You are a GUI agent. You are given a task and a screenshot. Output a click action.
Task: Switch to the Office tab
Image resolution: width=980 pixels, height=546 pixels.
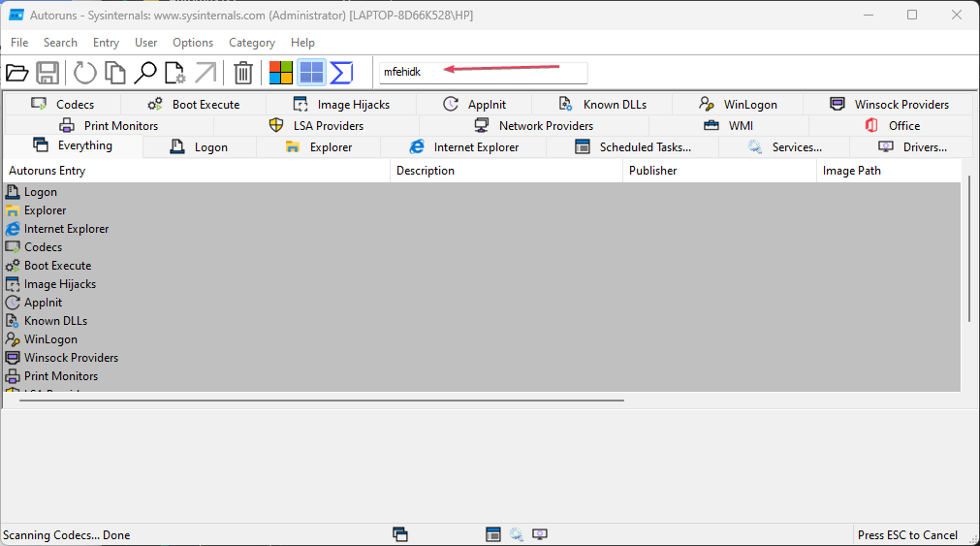pos(892,126)
